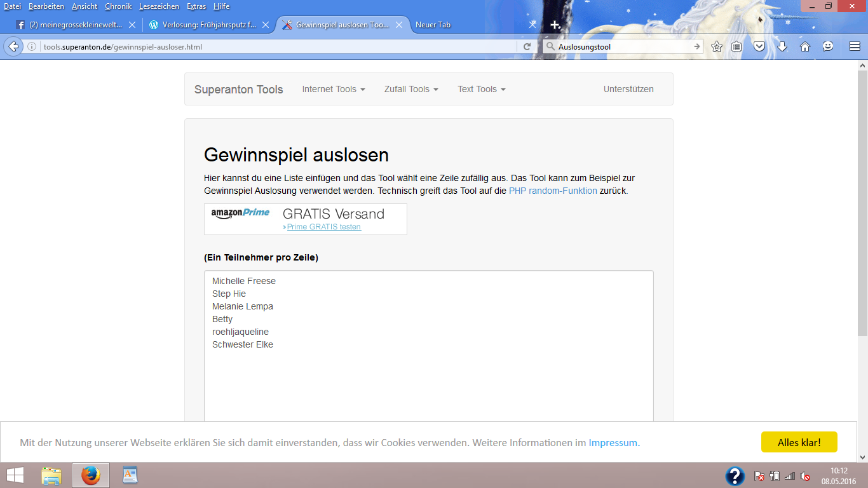
Task: Open the PHP random-Funktion link
Action: (553, 191)
